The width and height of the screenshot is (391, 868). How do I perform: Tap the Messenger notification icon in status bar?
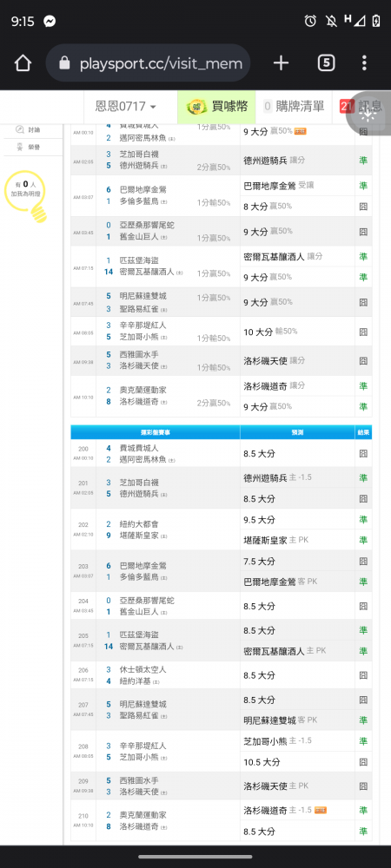49,22
